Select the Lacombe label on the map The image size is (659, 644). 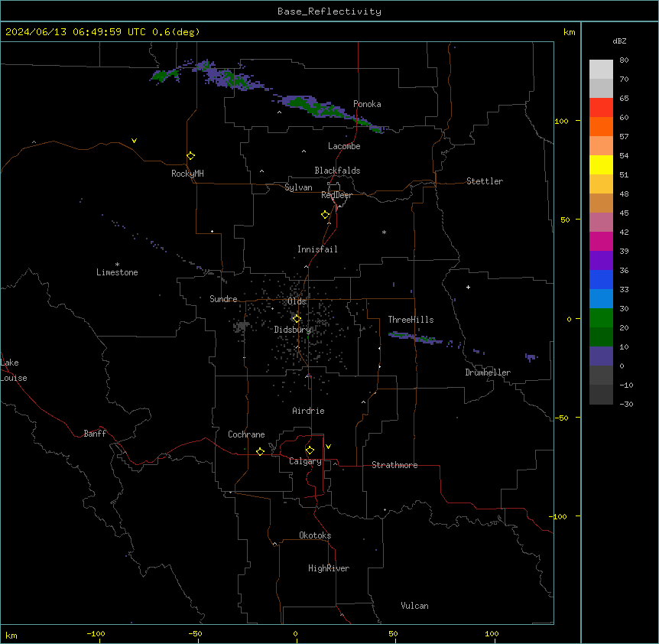[x=344, y=146]
